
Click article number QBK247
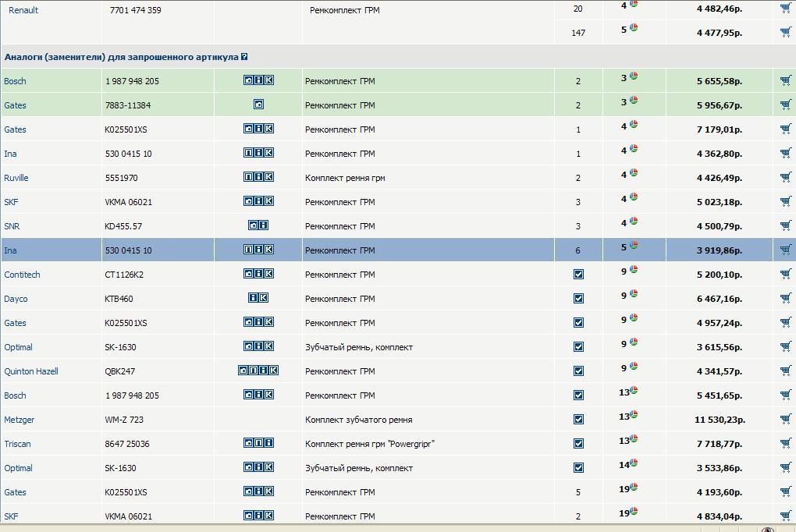coord(120,371)
